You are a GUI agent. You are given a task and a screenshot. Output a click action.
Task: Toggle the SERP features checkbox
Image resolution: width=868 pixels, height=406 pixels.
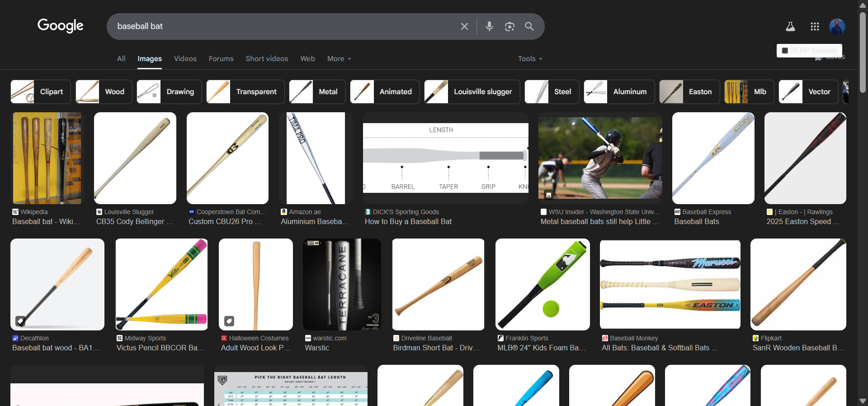785,51
